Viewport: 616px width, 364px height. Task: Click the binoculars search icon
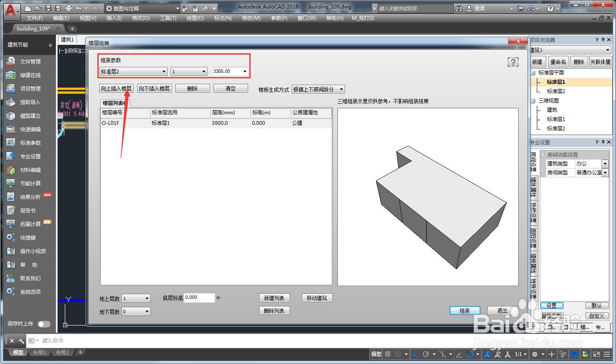pyautogui.click(x=459, y=8)
